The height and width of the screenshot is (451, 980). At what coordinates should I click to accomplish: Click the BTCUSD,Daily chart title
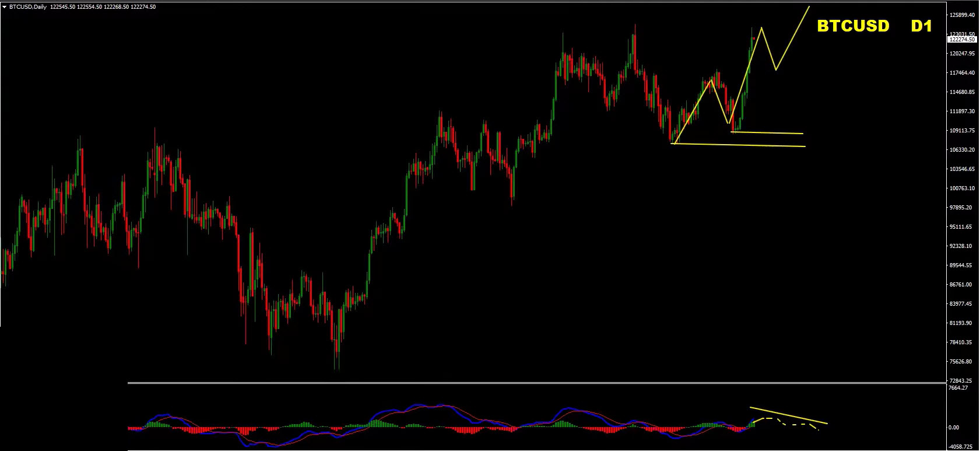[28, 7]
